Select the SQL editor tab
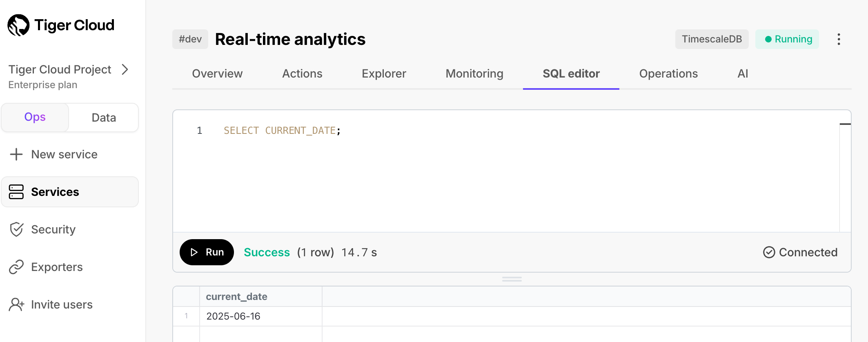Screen dimensions: 868x342 pyautogui.click(x=571, y=73)
